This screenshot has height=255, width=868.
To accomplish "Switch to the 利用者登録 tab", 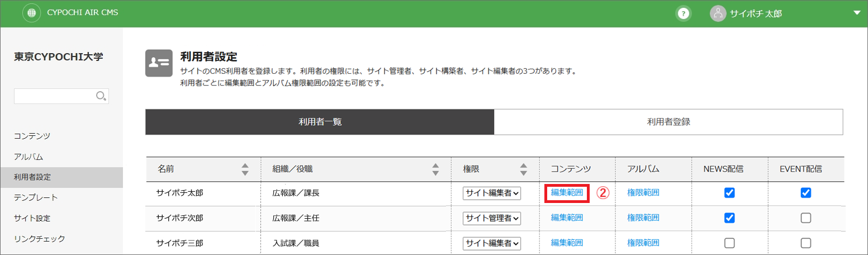I will (x=668, y=122).
